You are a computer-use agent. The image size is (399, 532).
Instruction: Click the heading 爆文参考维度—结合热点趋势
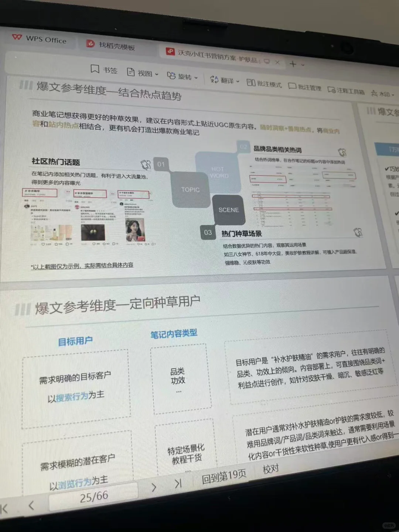coord(109,91)
